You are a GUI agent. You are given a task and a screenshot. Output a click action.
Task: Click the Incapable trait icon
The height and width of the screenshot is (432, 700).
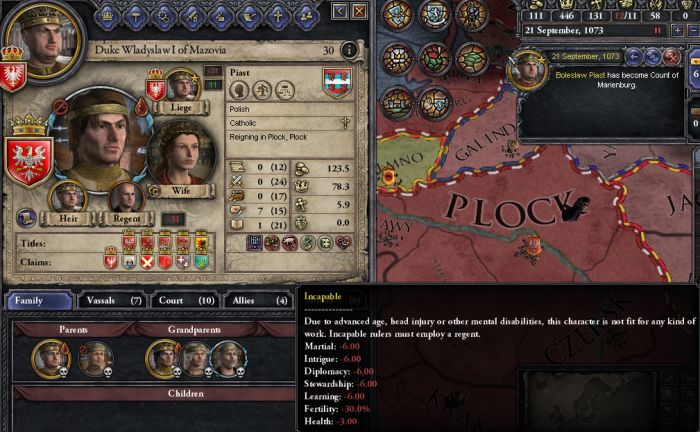click(x=255, y=243)
